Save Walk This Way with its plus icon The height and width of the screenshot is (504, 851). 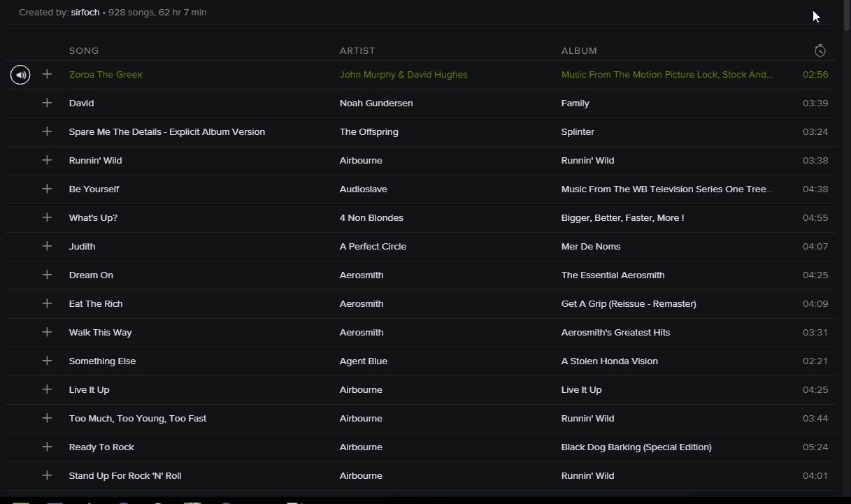click(47, 332)
